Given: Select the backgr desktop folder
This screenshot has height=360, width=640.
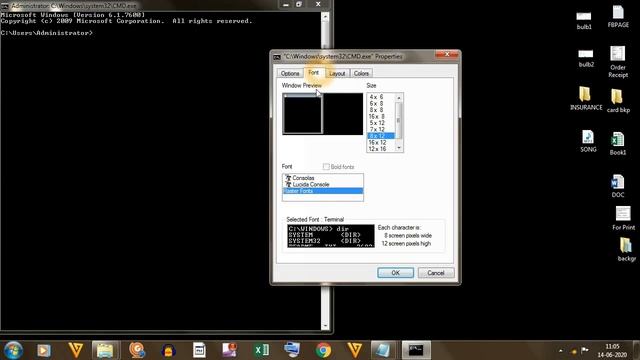Looking at the screenshot, I should pyautogui.click(x=626, y=249).
